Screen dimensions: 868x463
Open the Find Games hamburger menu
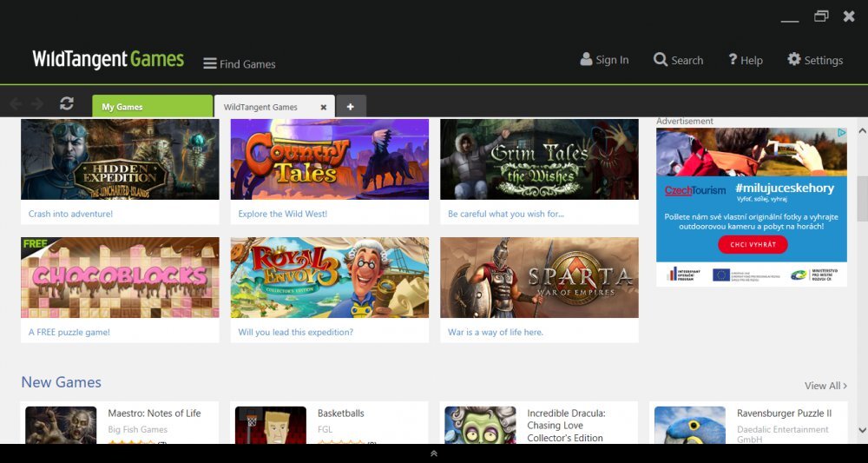tap(210, 63)
